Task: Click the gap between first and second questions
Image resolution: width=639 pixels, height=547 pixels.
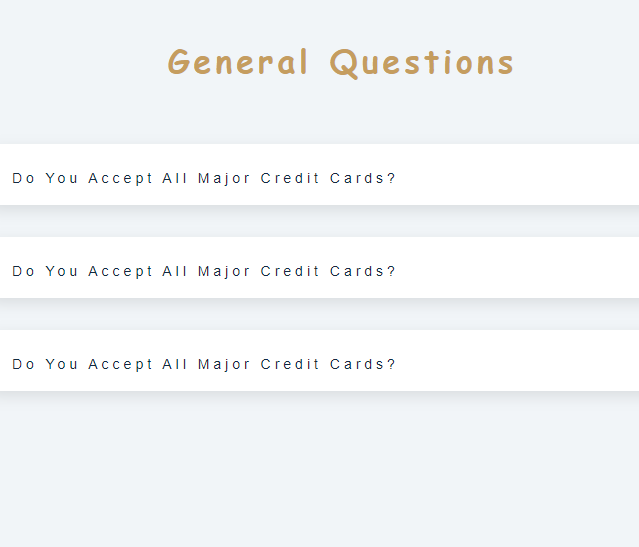Action: coord(320,221)
